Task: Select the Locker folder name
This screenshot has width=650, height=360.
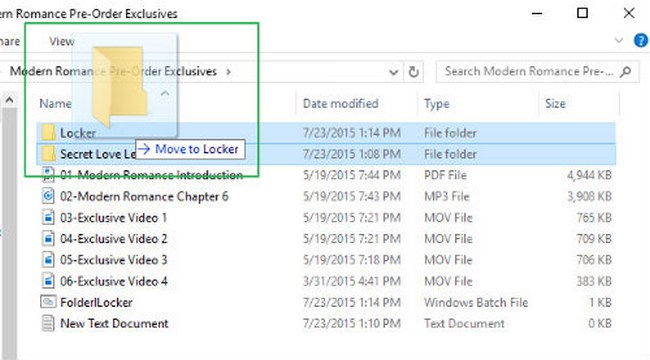Action: [x=78, y=133]
